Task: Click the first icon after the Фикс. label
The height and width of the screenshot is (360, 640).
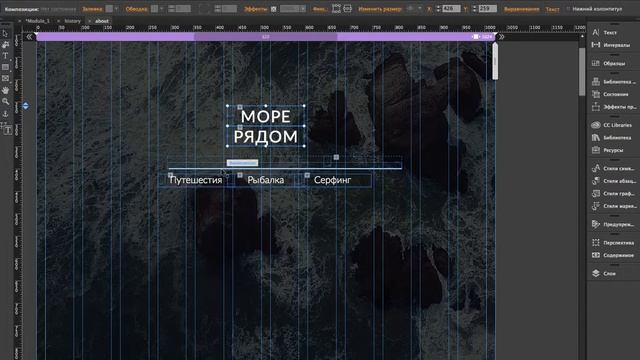Action: [336, 9]
